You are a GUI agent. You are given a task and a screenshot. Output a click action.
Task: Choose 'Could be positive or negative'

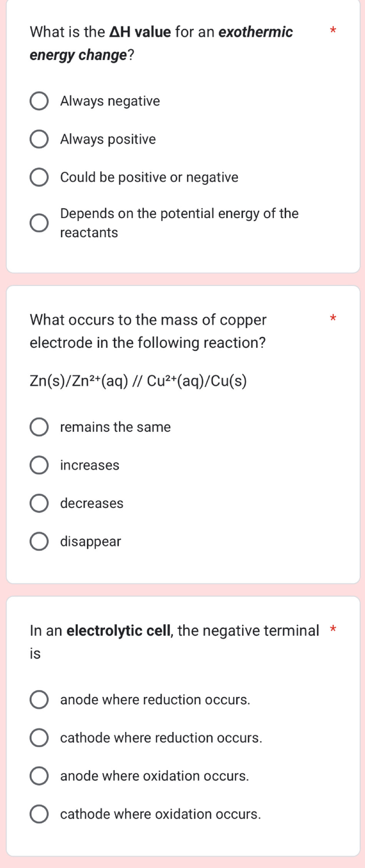point(40,178)
